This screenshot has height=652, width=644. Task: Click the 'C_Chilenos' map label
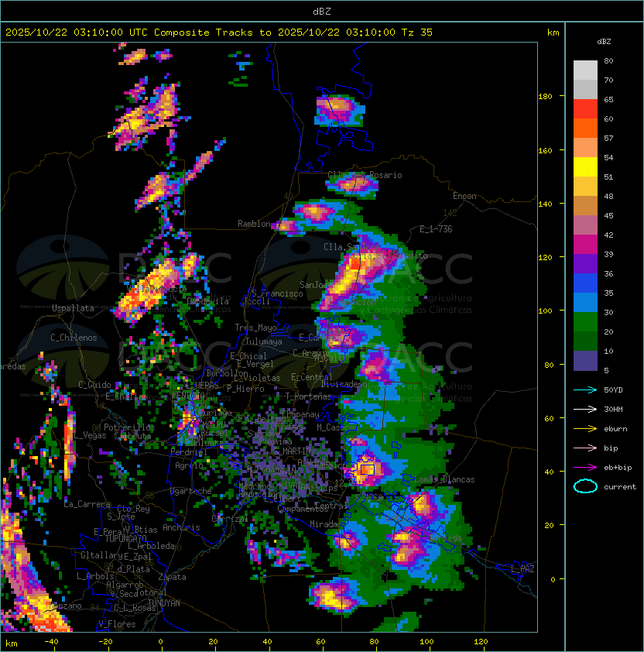click(74, 338)
